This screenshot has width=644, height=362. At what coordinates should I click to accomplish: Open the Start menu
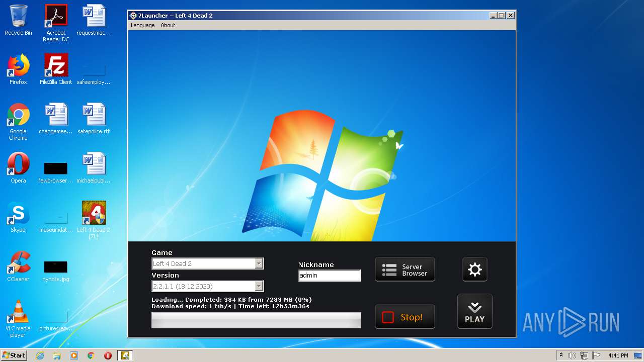[x=14, y=355]
